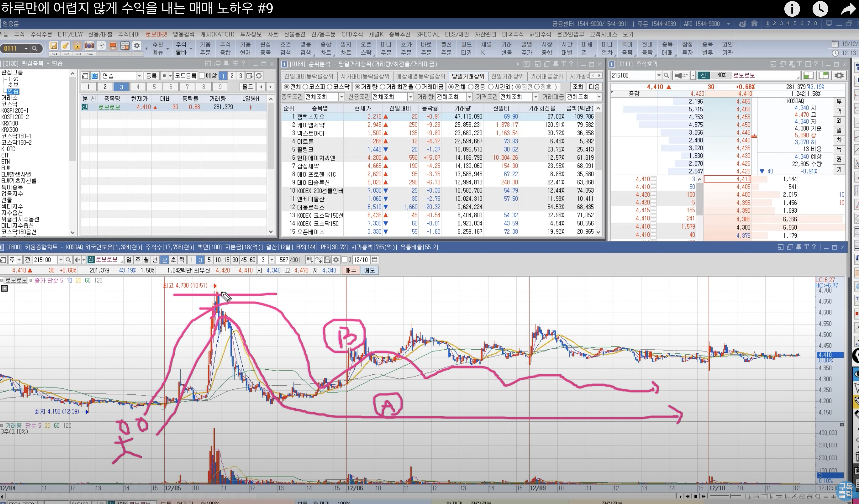Click the chart save floppy-disk icon
The height and width of the screenshot is (504, 859).
[327, 260]
